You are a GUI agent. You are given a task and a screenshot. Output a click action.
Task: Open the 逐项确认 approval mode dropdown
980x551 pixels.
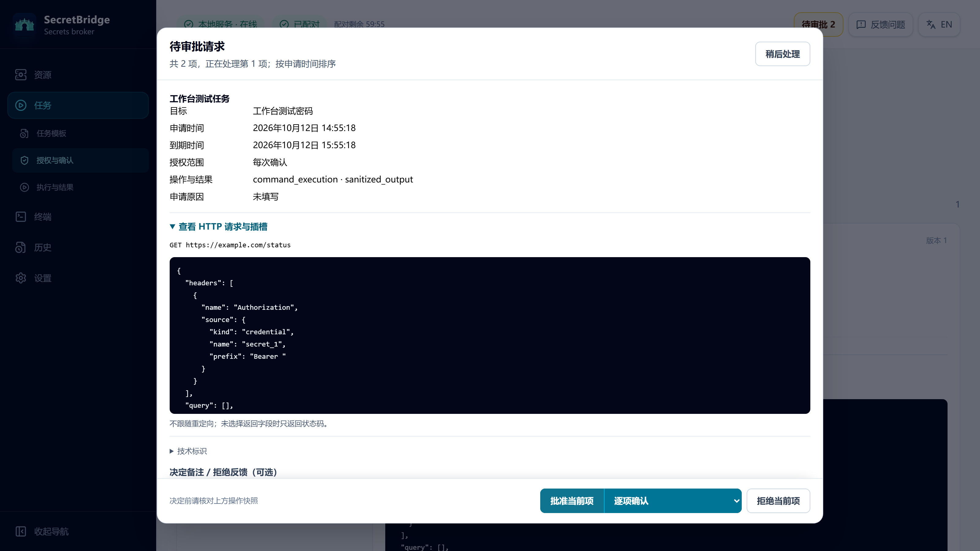[673, 501]
